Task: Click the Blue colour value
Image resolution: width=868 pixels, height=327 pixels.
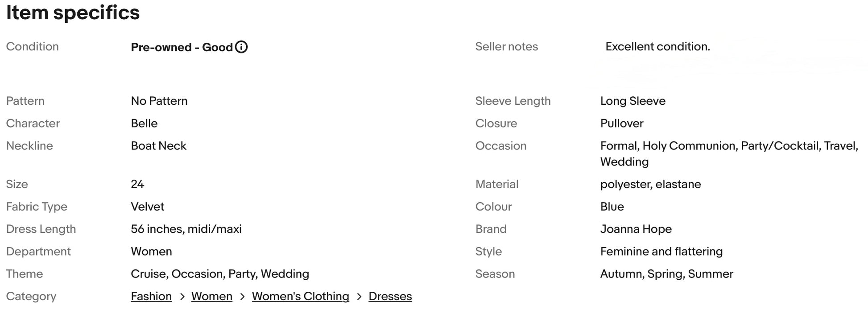Action: pyautogui.click(x=612, y=207)
